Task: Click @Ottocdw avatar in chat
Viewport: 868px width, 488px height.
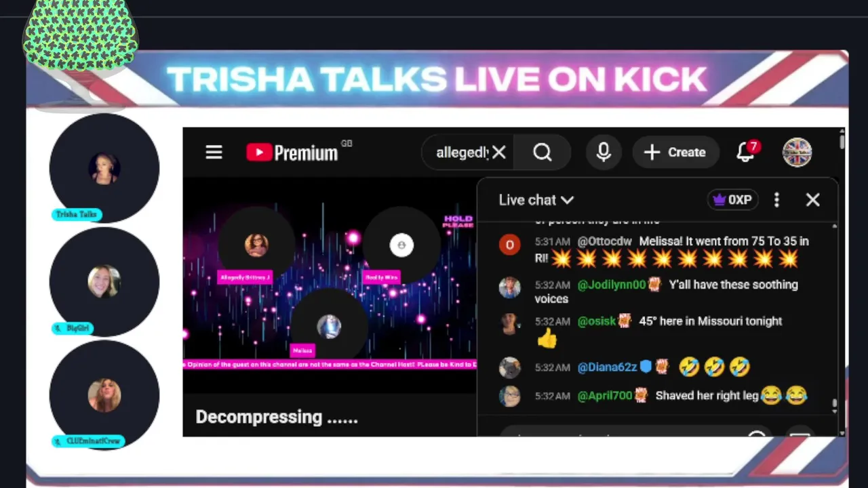Action: 510,245
